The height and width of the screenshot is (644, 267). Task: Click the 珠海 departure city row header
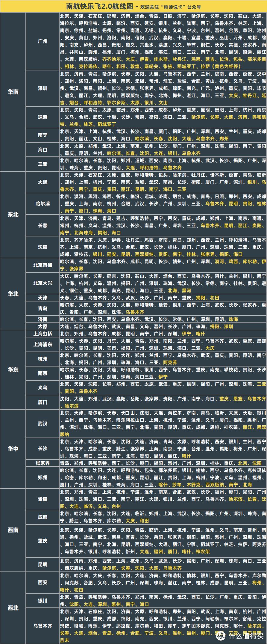43,117
